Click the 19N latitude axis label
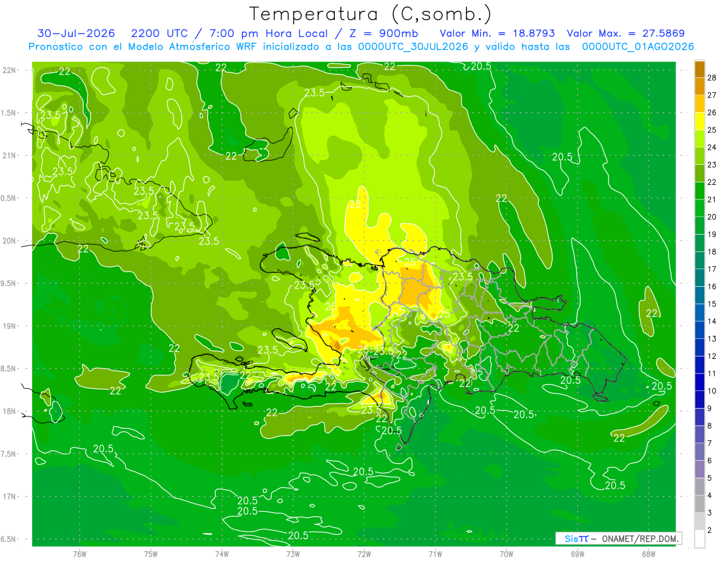The width and height of the screenshot is (728, 562). 9,326
